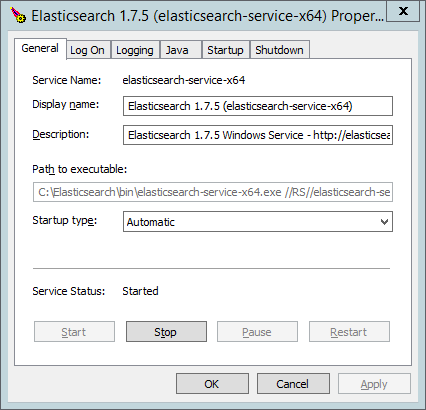Click the Start service button
The height and width of the screenshot is (410, 426).
pos(74,332)
